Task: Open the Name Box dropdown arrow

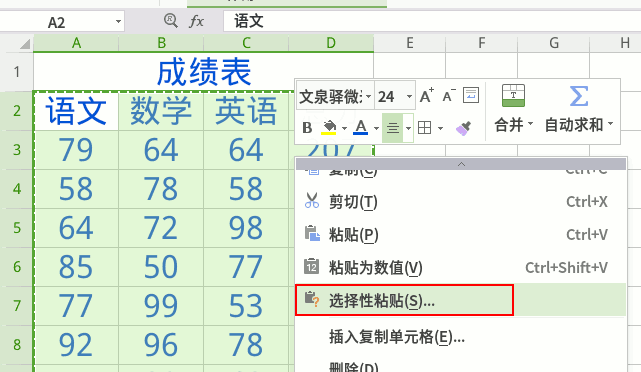Action: (x=118, y=21)
